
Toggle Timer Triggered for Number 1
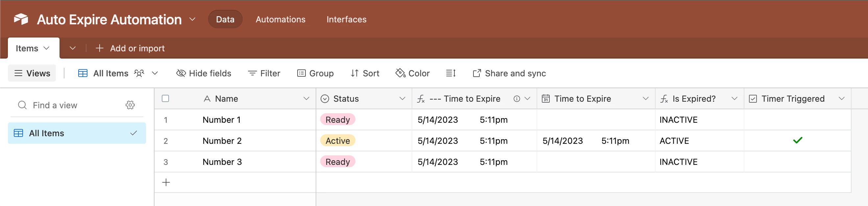[798, 120]
